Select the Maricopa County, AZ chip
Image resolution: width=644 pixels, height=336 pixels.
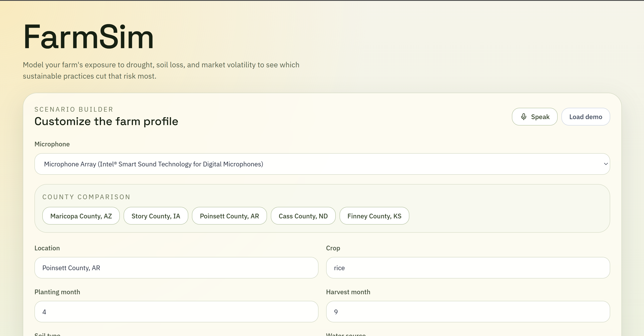click(81, 216)
